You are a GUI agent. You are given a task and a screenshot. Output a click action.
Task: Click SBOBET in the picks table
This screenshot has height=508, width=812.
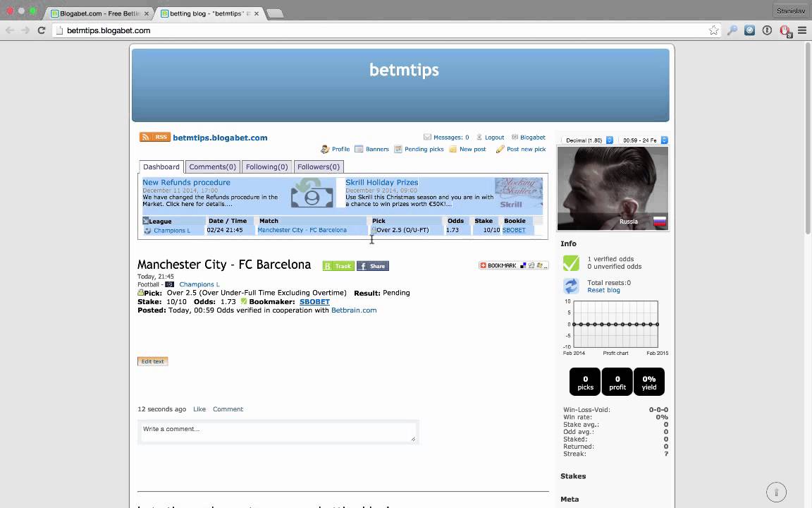tap(514, 230)
